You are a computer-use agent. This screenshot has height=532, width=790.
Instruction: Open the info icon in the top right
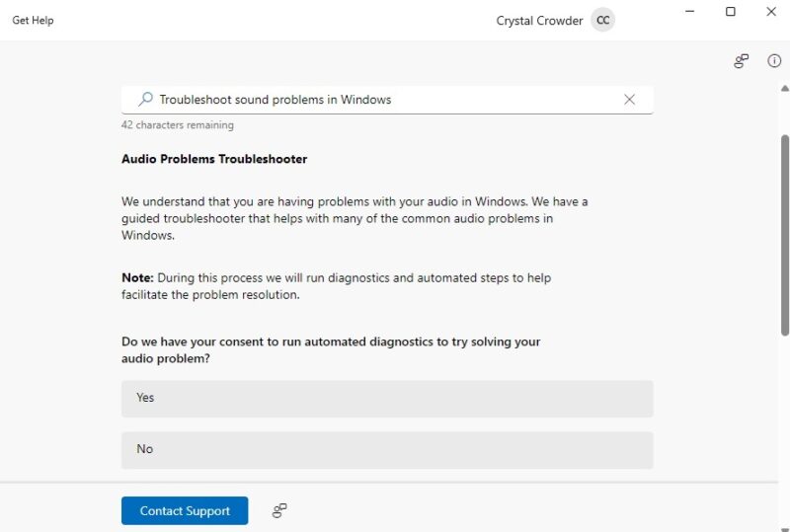pos(774,61)
